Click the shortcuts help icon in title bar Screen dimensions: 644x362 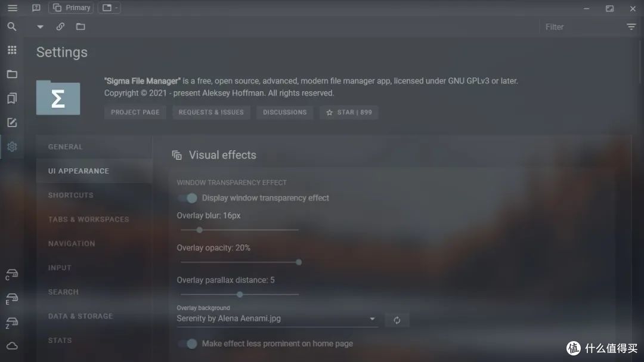tap(36, 8)
